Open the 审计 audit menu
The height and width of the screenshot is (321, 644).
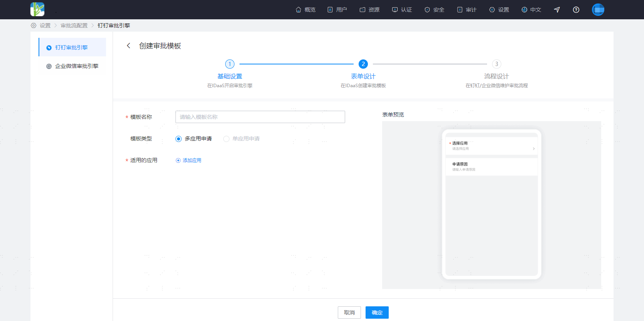pos(467,10)
